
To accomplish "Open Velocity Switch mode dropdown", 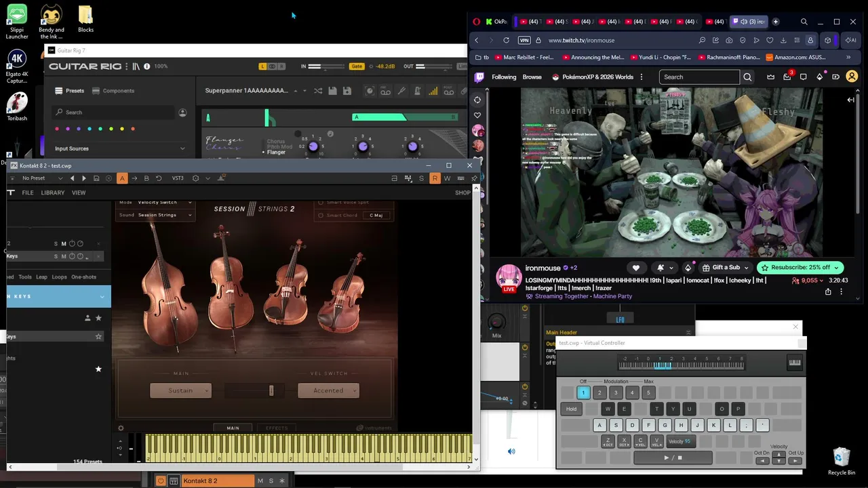I will click(x=165, y=203).
